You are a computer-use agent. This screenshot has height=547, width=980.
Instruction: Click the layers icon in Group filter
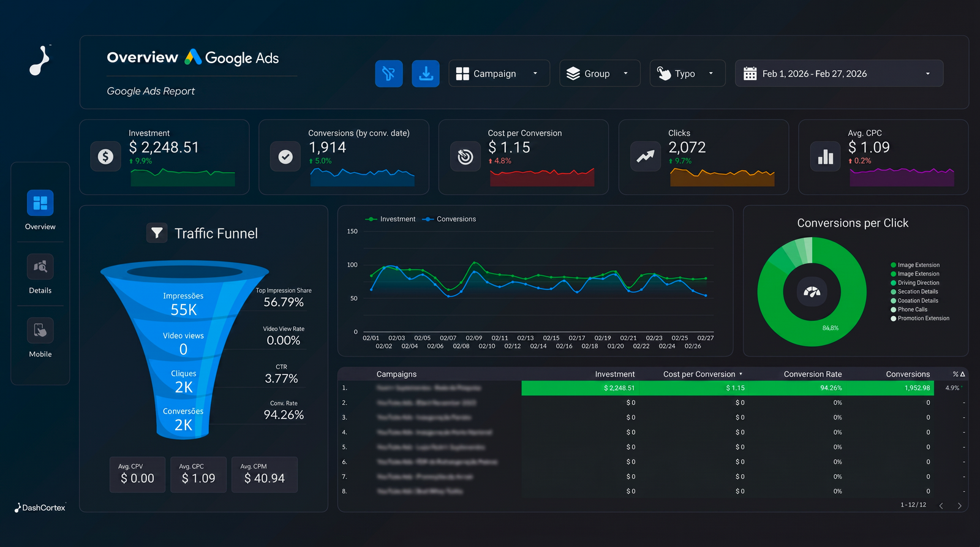[573, 74]
